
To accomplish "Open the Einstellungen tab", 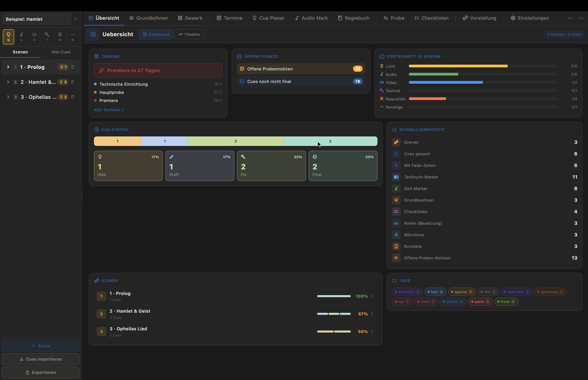I will 530,18.
